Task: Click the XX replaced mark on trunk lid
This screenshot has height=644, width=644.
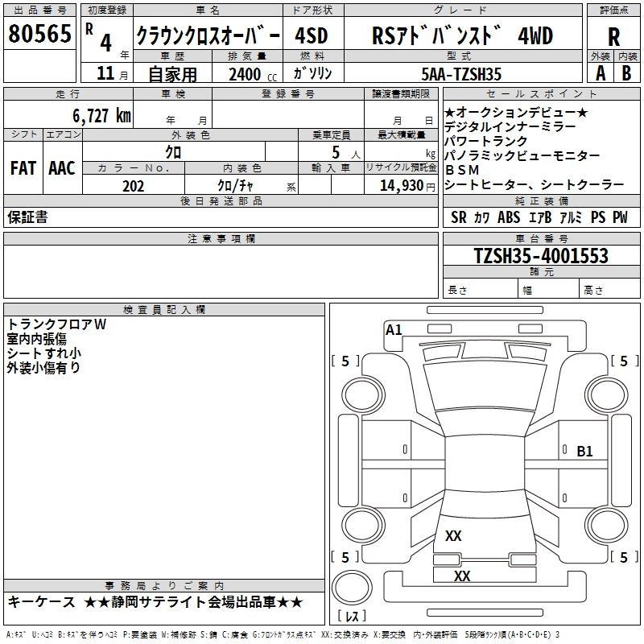Action: pyautogui.click(x=453, y=535)
